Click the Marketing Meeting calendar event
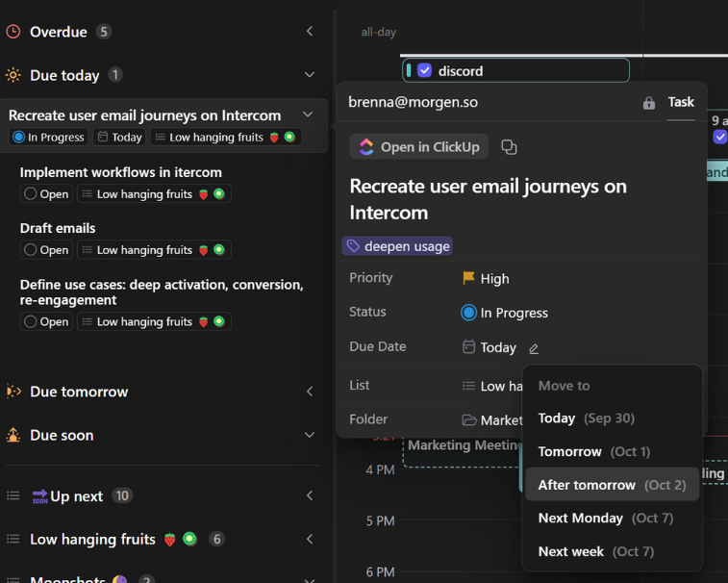The height and width of the screenshot is (583, 728). [x=462, y=451]
